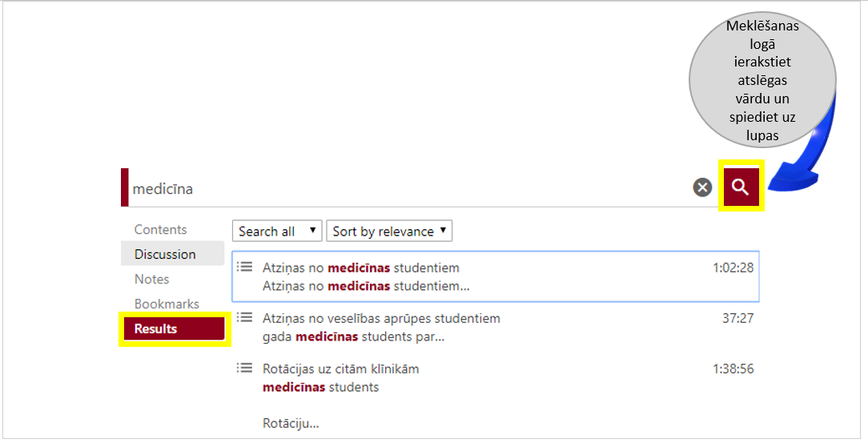Click list icon beside "Rotācijas uz citām klīnikām"
This screenshot has height=443, width=868.
245,368
